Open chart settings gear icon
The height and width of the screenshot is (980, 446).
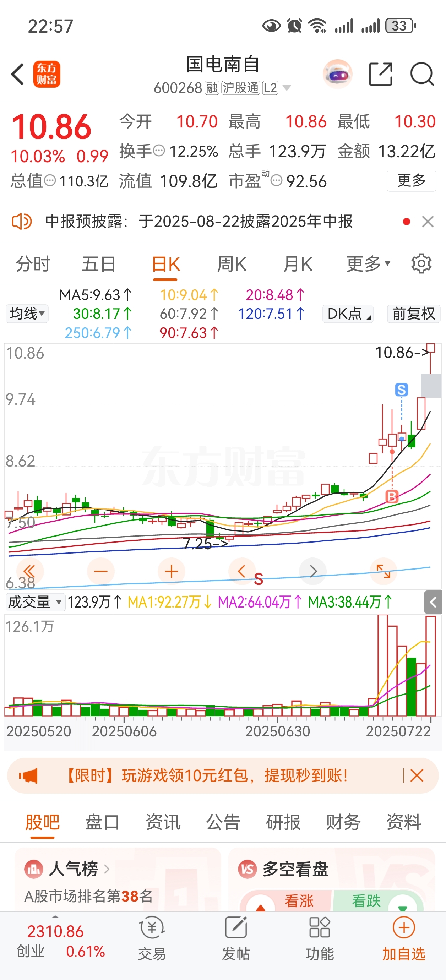pyautogui.click(x=421, y=263)
